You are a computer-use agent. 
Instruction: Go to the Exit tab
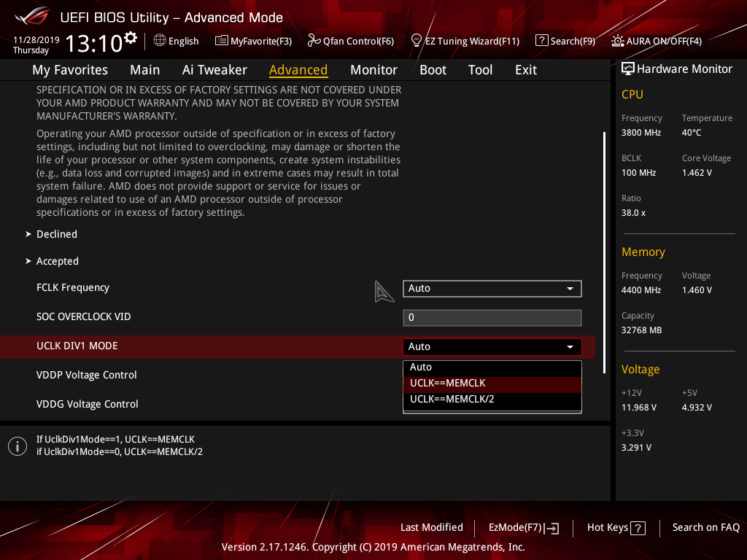click(x=526, y=69)
